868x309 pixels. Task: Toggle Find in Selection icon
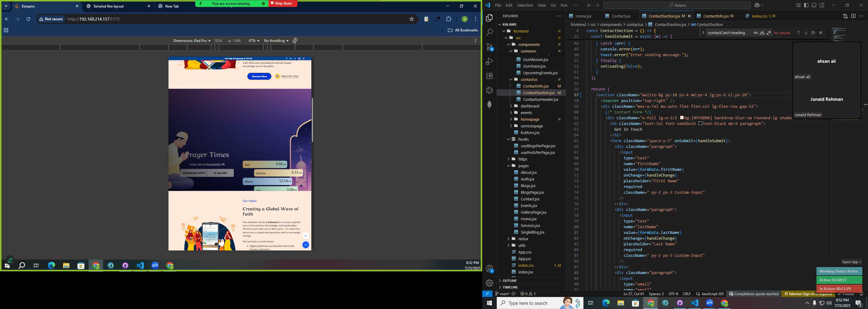point(813,33)
